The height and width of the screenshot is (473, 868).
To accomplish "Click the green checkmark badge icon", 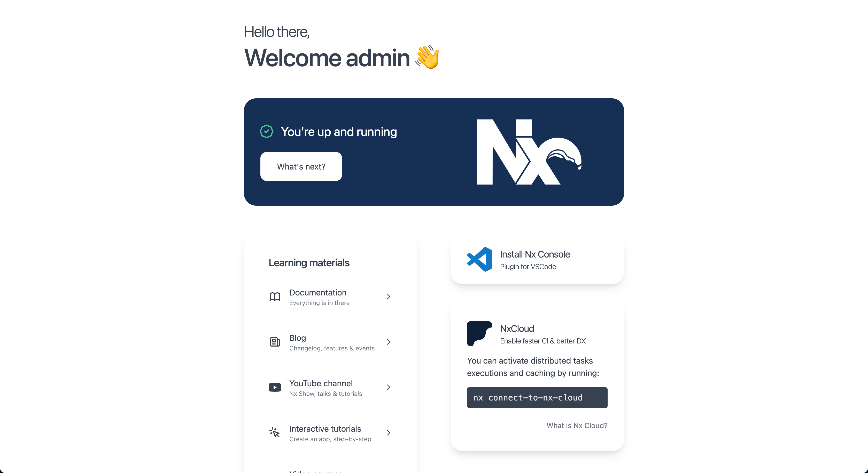I will tap(267, 132).
